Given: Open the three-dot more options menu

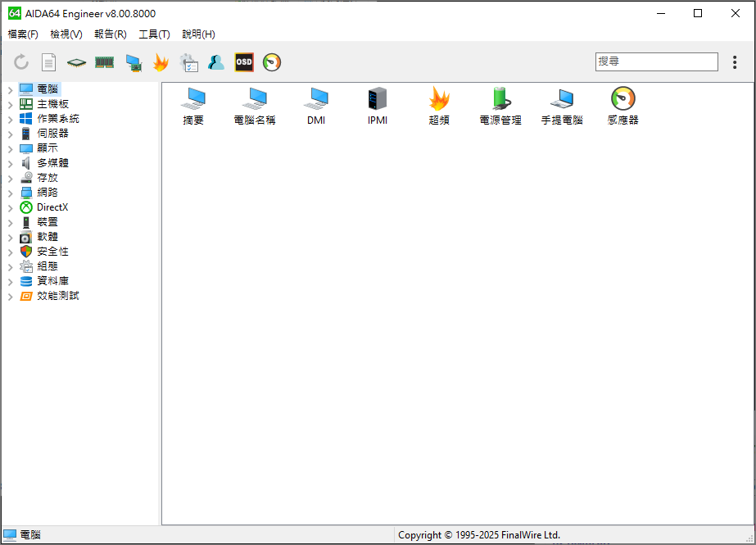Looking at the screenshot, I should [x=735, y=62].
